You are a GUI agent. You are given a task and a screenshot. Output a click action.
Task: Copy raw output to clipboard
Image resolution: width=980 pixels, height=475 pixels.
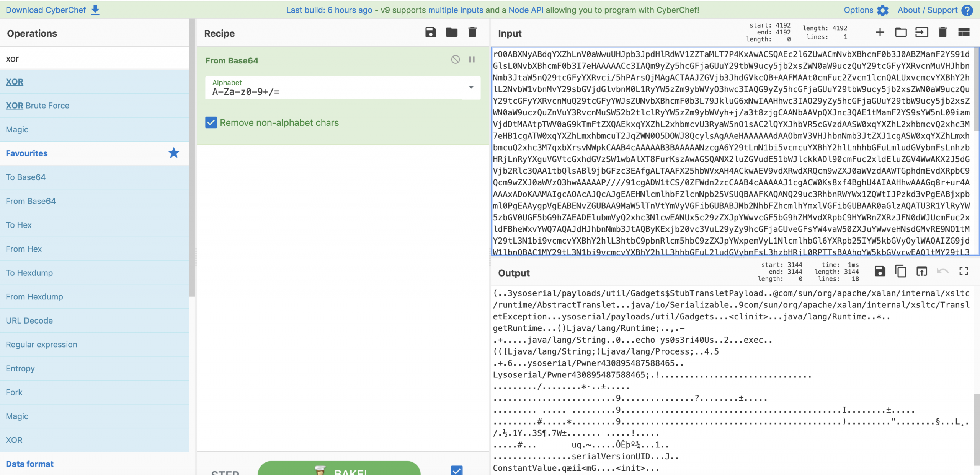click(x=901, y=272)
